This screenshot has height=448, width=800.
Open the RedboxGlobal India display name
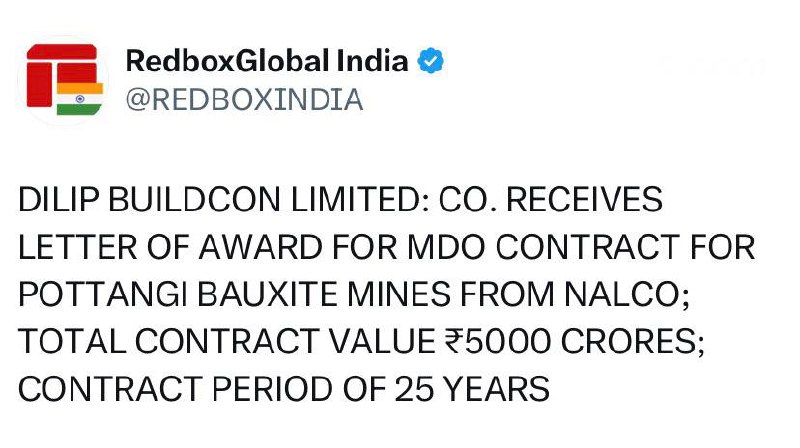click(x=267, y=61)
